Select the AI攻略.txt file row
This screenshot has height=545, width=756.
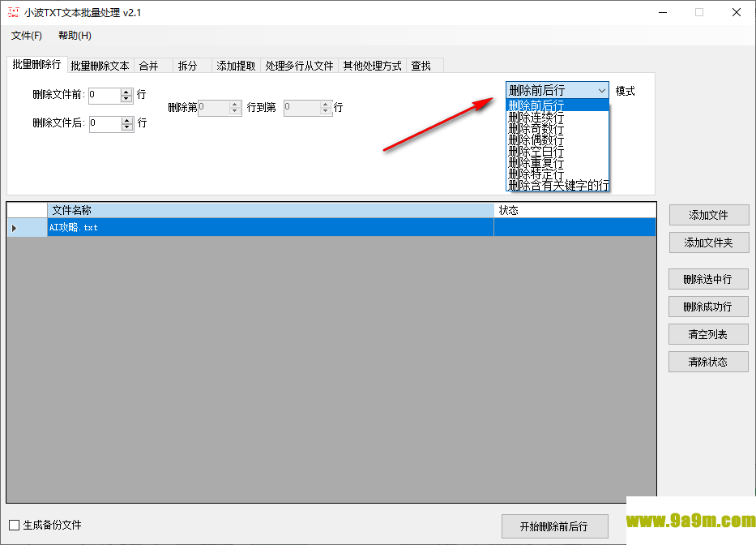click(x=331, y=227)
